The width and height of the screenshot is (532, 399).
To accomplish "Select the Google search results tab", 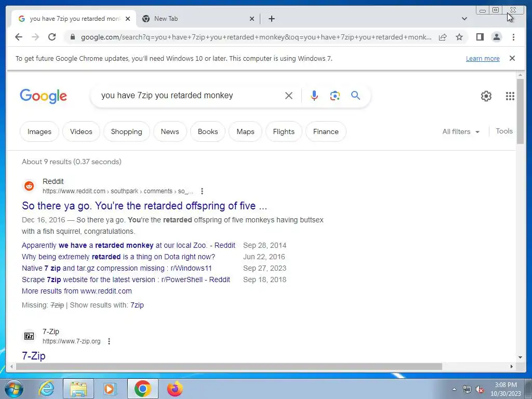I will coord(74,19).
